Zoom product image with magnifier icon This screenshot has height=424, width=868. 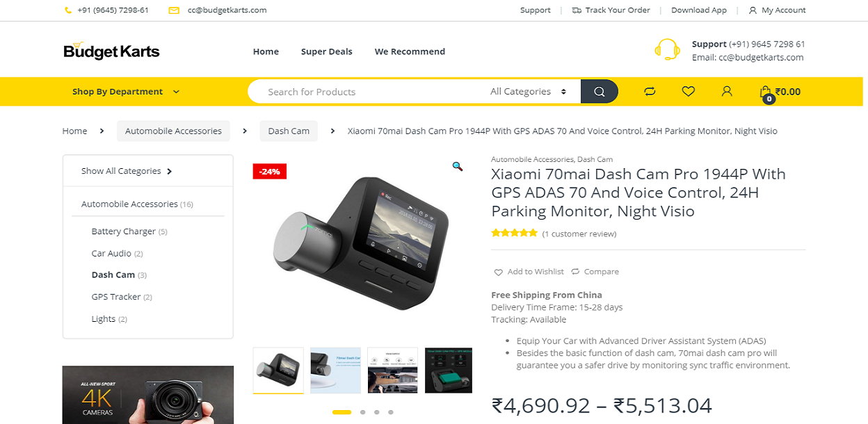click(457, 166)
